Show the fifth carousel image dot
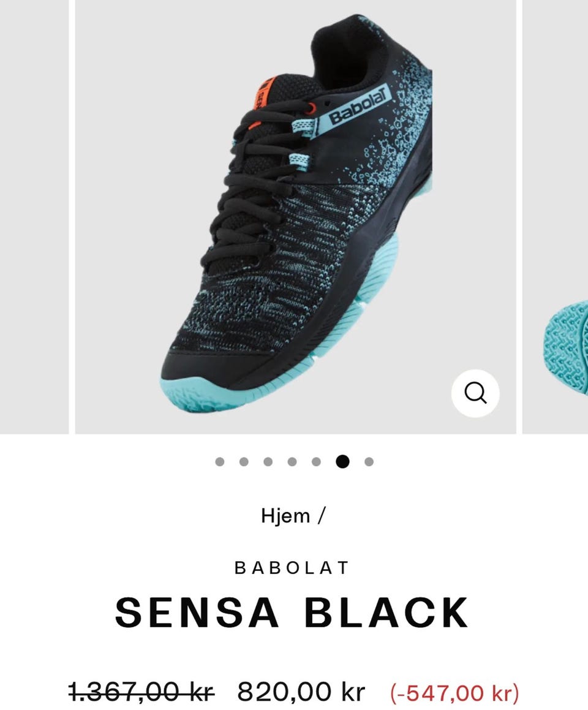The image size is (588, 710). click(x=316, y=461)
